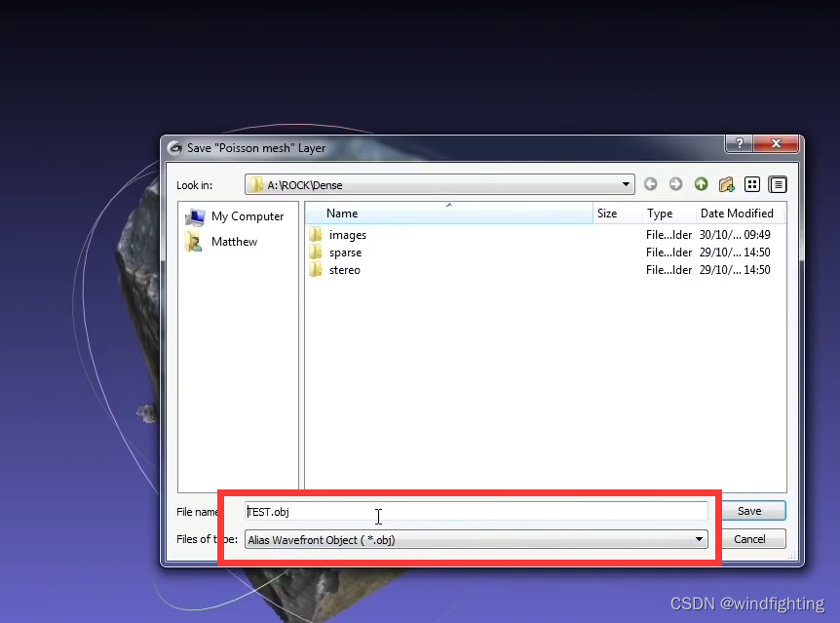840x623 pixels.
Task: Click the 30/10/... 09:49 date of images folder
Action: pyautogui.click(x=735, y=235)
